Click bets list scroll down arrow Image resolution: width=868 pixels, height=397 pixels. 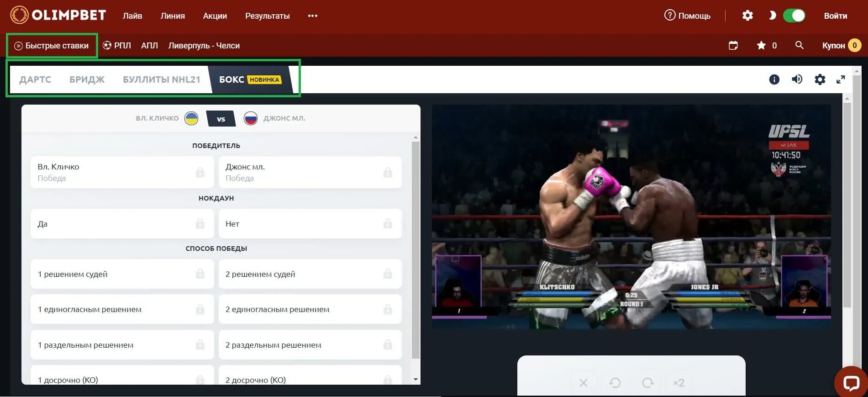416,379
